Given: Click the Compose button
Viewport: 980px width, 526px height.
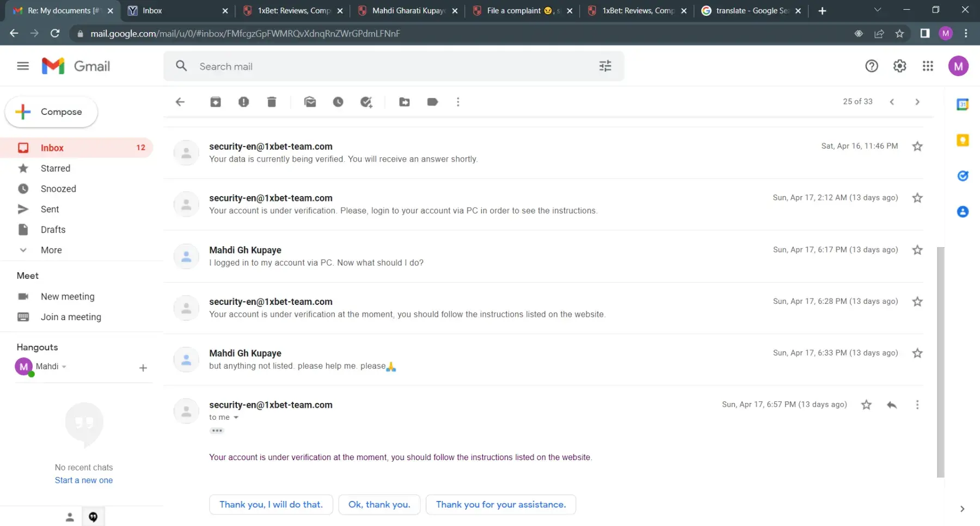Looking at the screenshot, I should [51, 112].
